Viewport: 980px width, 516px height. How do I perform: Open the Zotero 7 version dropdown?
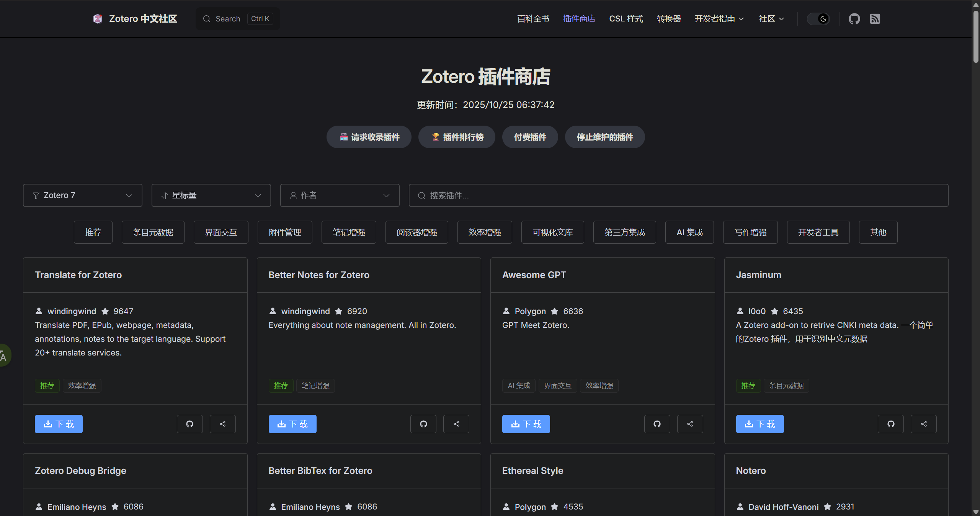83,195
